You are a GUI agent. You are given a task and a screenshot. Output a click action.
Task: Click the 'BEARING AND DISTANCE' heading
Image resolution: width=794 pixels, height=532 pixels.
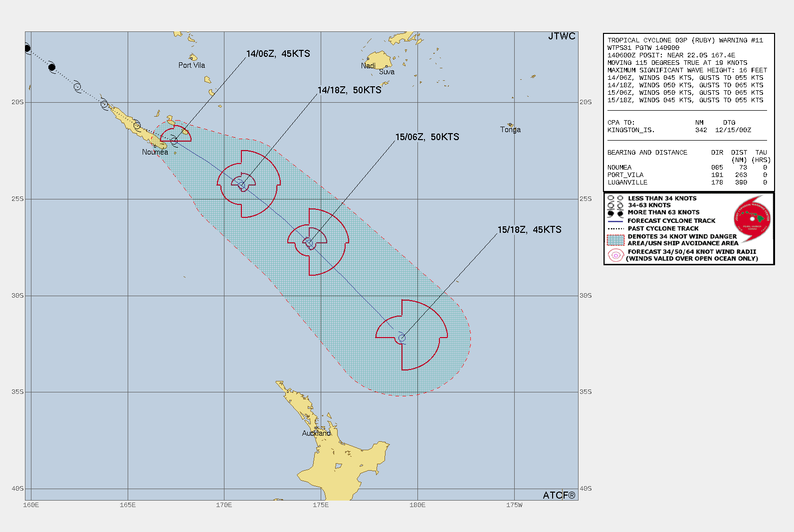[x=647, y=153]
